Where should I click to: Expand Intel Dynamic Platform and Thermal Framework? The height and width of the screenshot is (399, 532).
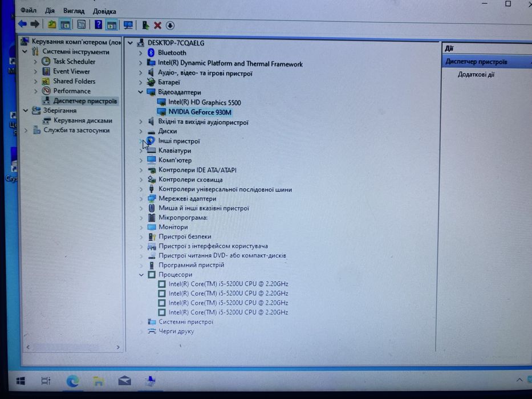click(140, 63)
